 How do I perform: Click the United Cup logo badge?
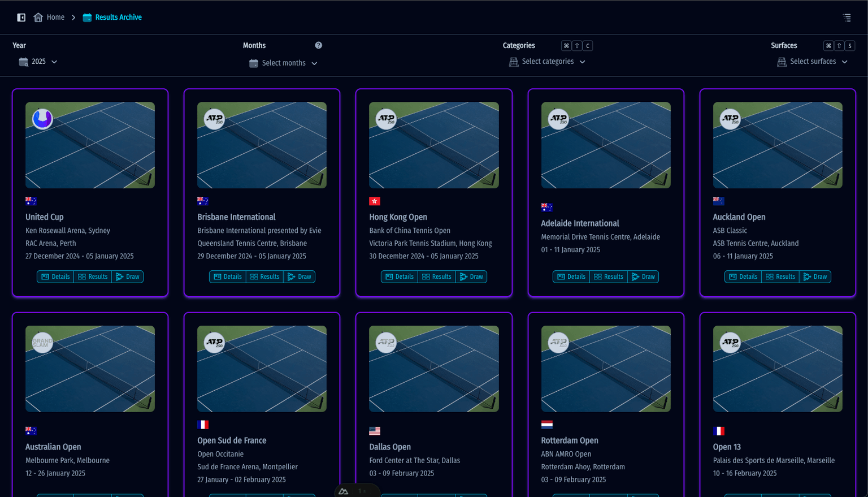[x=42, y=119]
